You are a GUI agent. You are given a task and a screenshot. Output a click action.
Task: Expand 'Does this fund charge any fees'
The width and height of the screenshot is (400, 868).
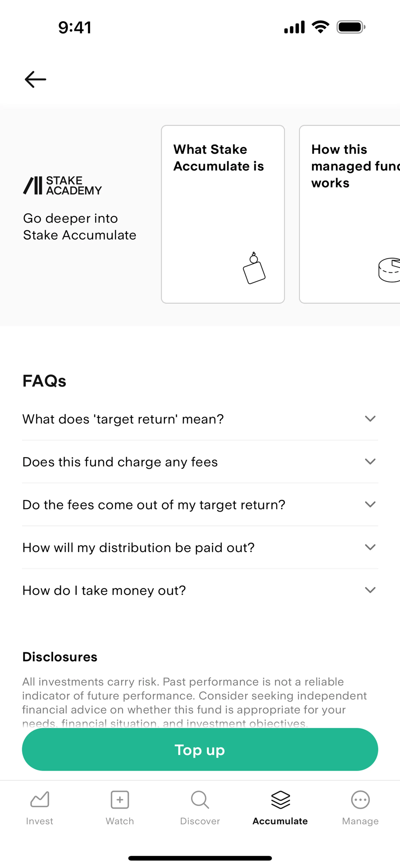click(x=370, y=461)
